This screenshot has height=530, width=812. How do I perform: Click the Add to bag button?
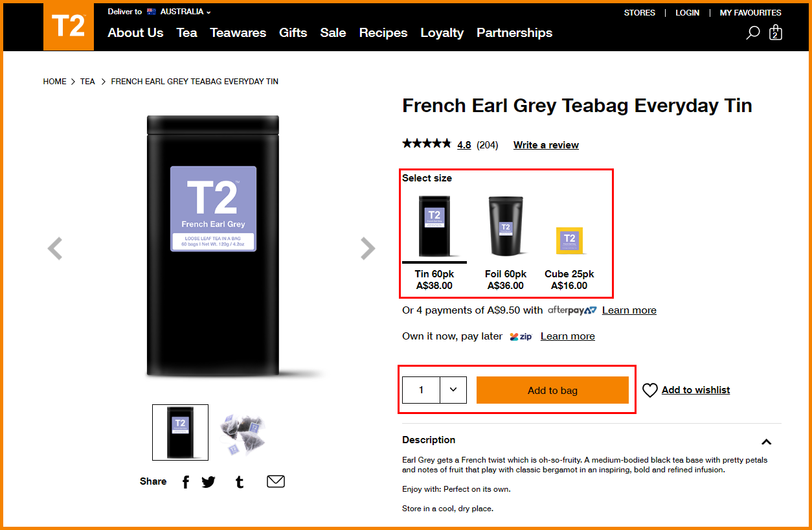point(552,390)
